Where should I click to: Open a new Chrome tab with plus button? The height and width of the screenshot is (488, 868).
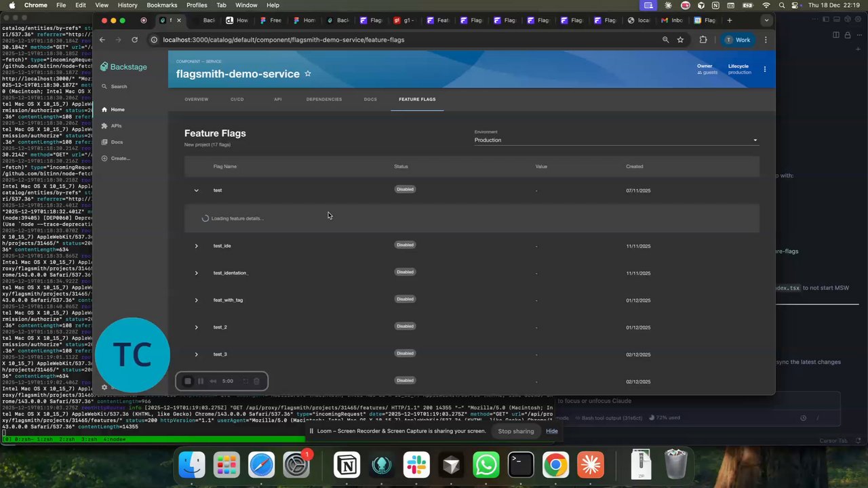(x=730, y=20)
